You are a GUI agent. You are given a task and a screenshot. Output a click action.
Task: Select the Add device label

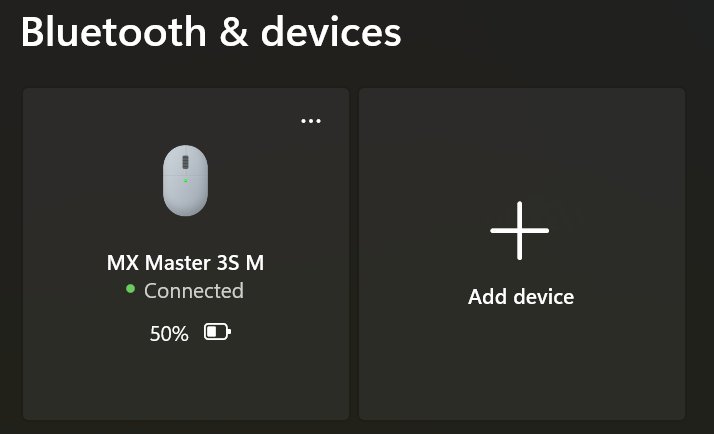[x=521, y=297]
